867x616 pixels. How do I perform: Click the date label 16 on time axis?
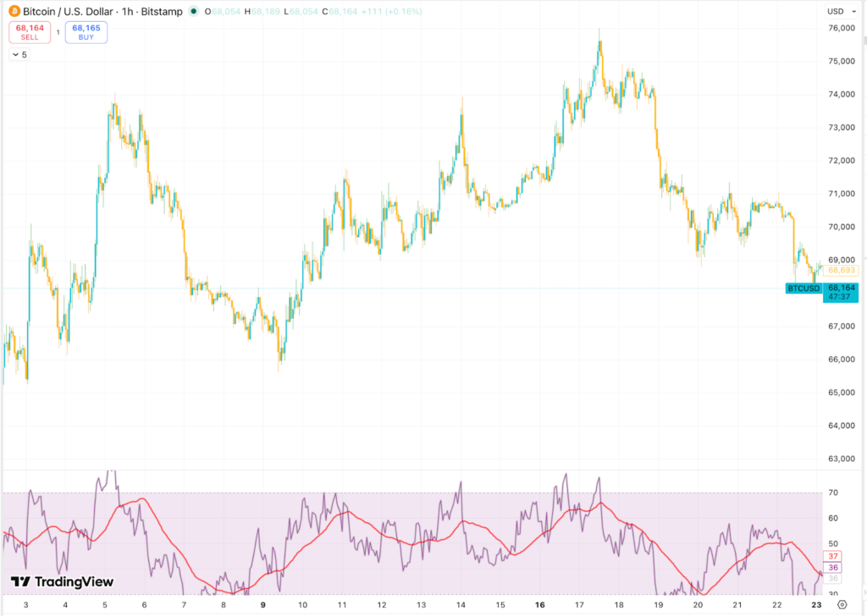[539, 606]
